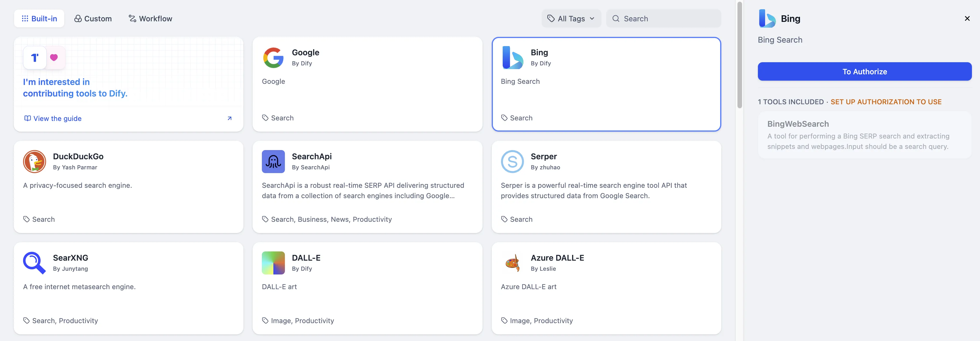Click the DALL-E gradient icon
This screenshot has height=341, width=980.
point(273,263)
